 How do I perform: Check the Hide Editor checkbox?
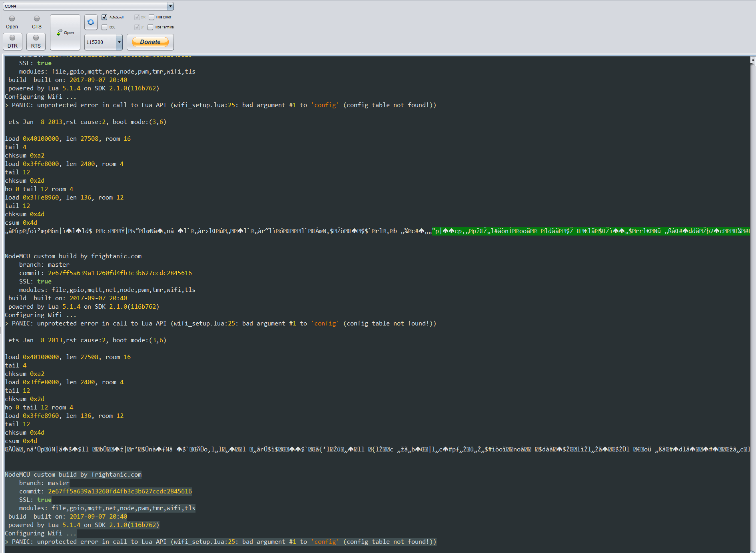click(x=152, y=17)
